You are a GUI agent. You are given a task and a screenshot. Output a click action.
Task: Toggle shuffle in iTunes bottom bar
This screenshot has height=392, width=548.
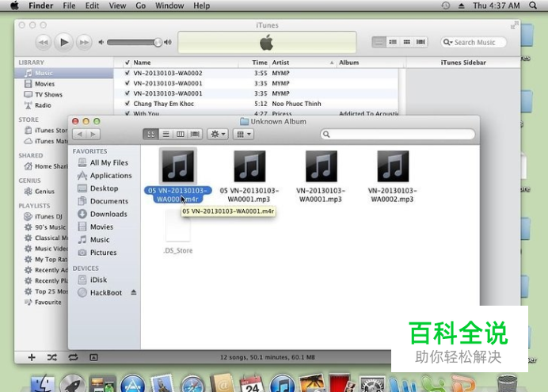(x=52, y=357)
